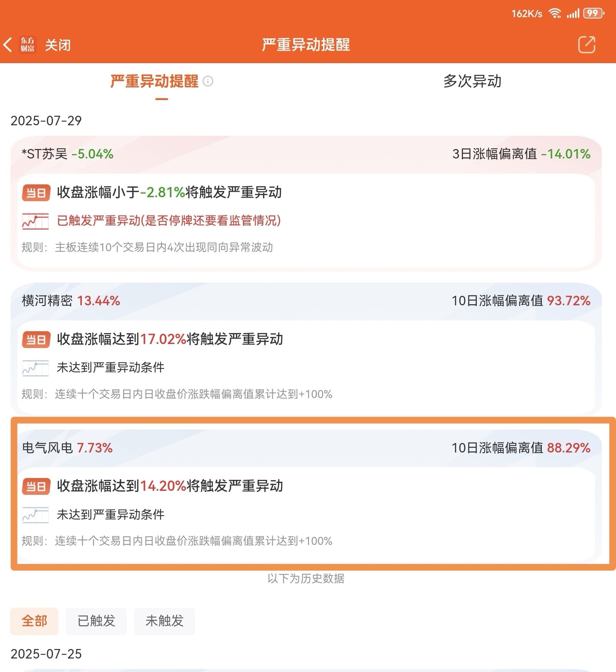Screen dimensions: 616x672
Task: Tap the 当日 badge on 电气风电 card
Action: [36, 486]
